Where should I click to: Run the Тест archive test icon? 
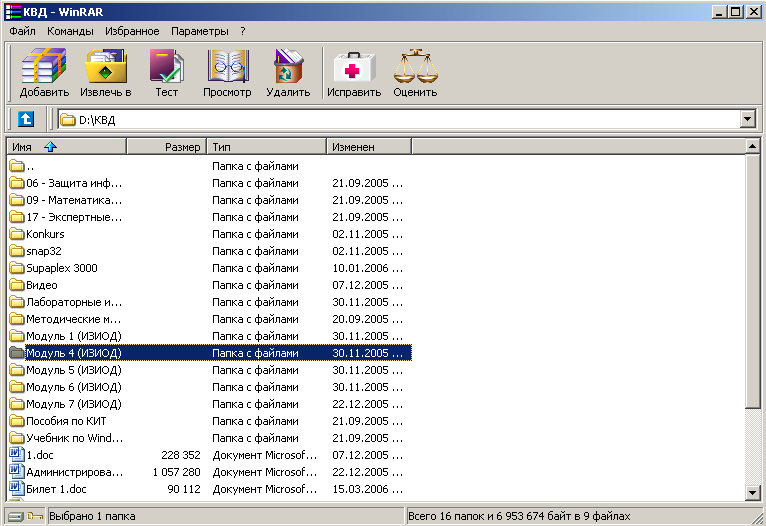(x=167, y=66)
